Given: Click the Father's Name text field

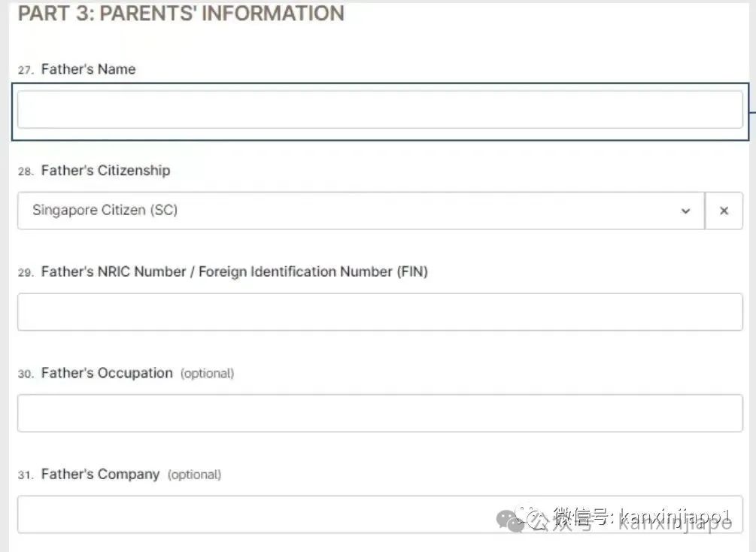Looking at the screenshot, I should 380,110.
